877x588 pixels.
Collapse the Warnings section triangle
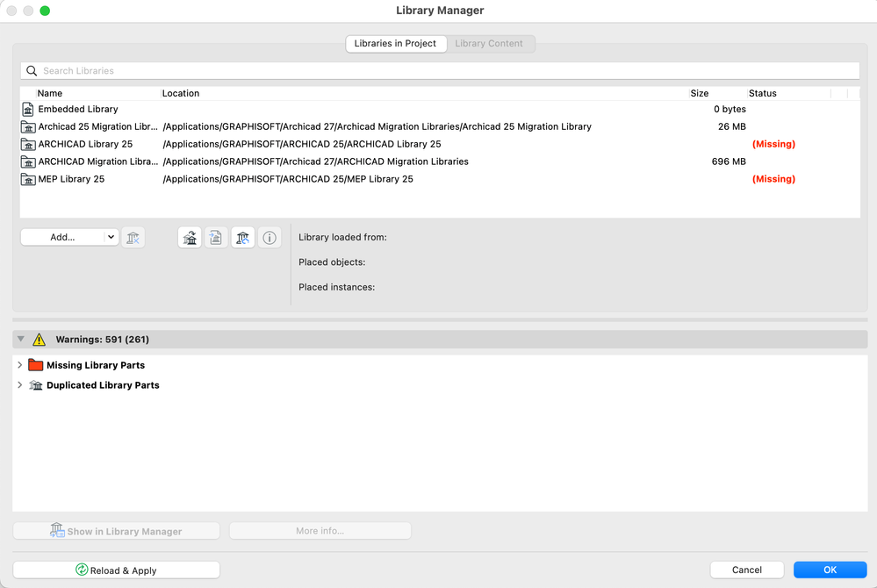pos(21,339)
